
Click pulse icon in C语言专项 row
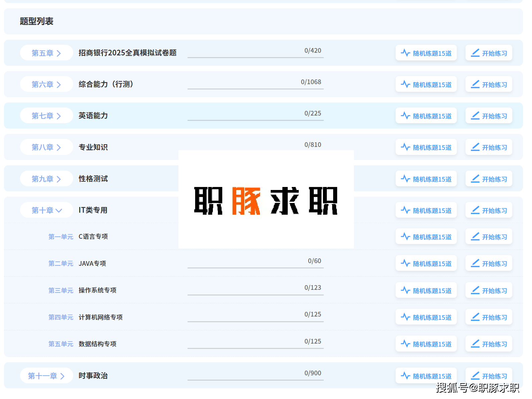pyautogui.click(x=405, y=237)
